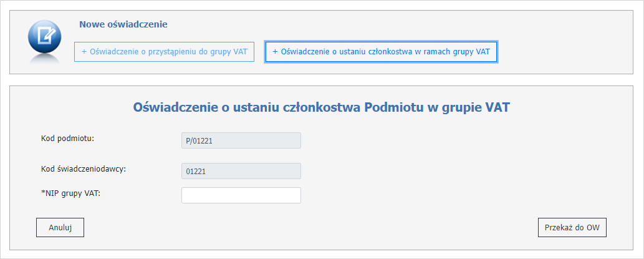
Task: Click the blue document-edit sphere icon
Action: pyautogui.click(x=45, y=37)
